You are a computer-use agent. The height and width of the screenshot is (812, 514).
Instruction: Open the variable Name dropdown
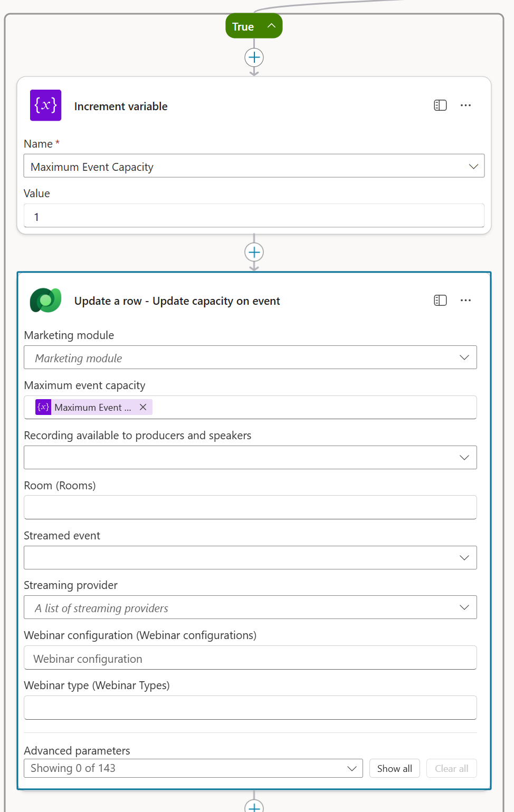473,167
